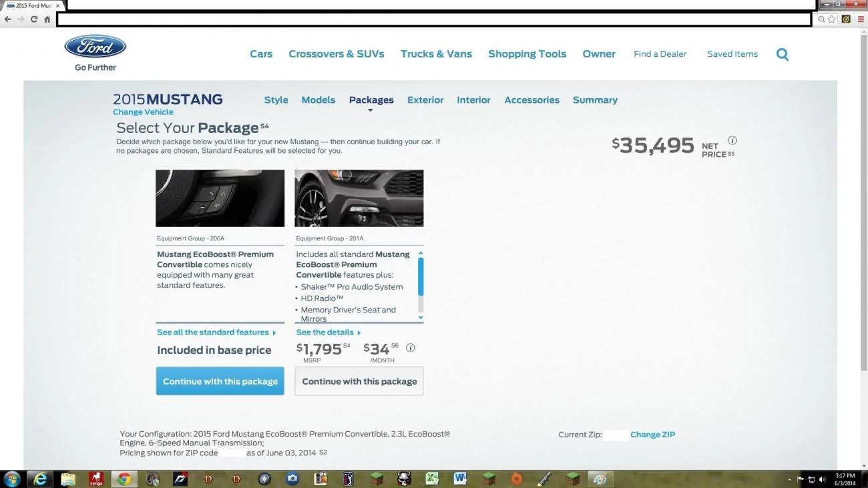Open the PGA Tour game taskbar icon
The image size is (868, 488).
click(349, 479)
